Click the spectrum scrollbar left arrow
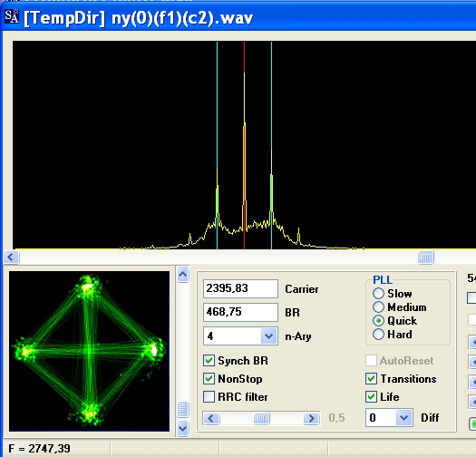 pyautogui.click(x=12, y=258)
